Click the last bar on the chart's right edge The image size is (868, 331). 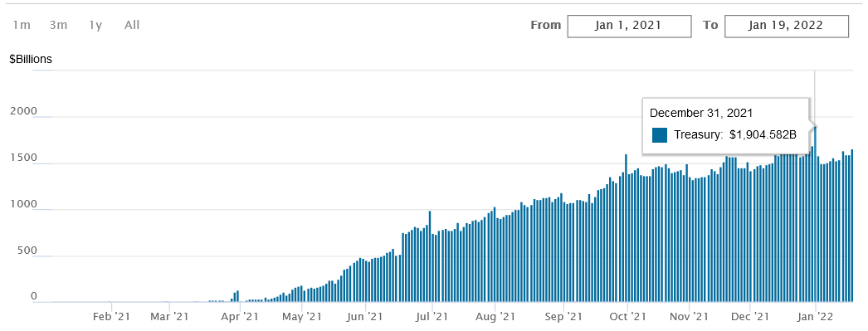(x=852, y=226)
